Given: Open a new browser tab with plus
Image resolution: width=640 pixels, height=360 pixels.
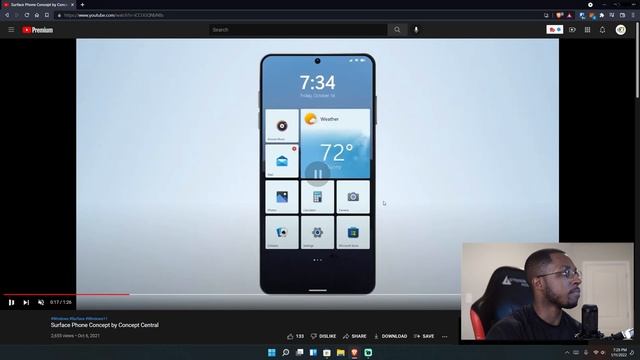Looking at the screenshot, I should (82, 4).
